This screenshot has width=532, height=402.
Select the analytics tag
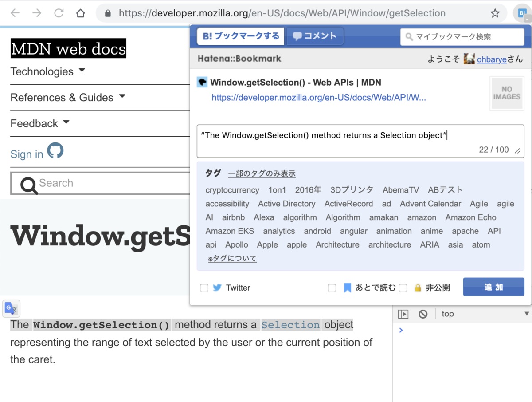[x=279, y=231]
